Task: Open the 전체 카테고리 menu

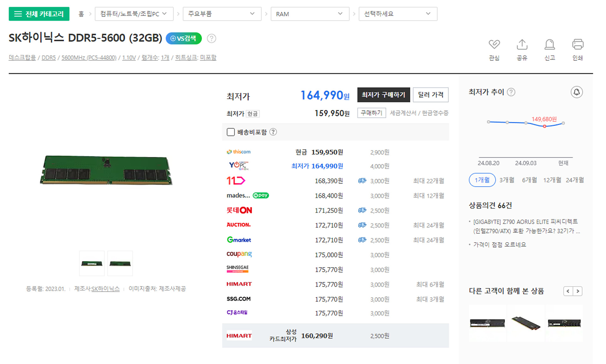Action: click(39, 14)
